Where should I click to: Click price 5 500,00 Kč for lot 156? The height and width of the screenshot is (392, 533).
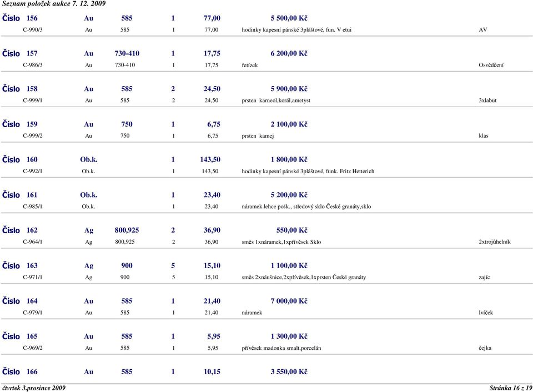coord(289,18)
